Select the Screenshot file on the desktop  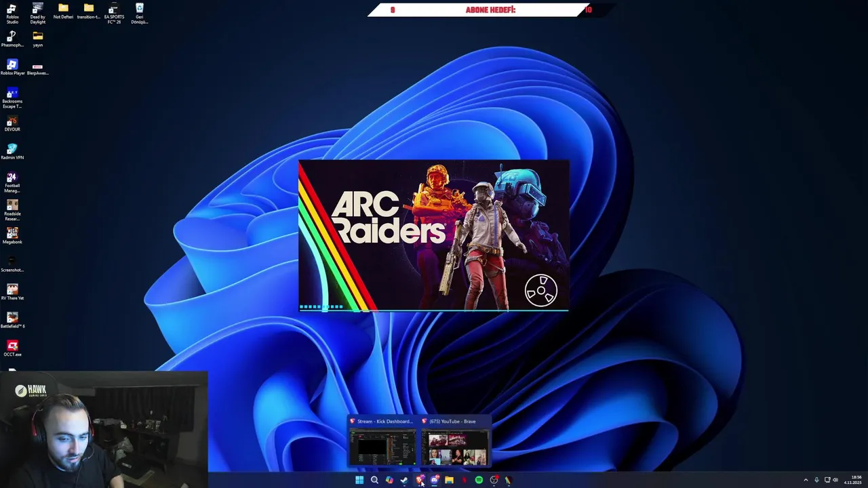(12, 265)
